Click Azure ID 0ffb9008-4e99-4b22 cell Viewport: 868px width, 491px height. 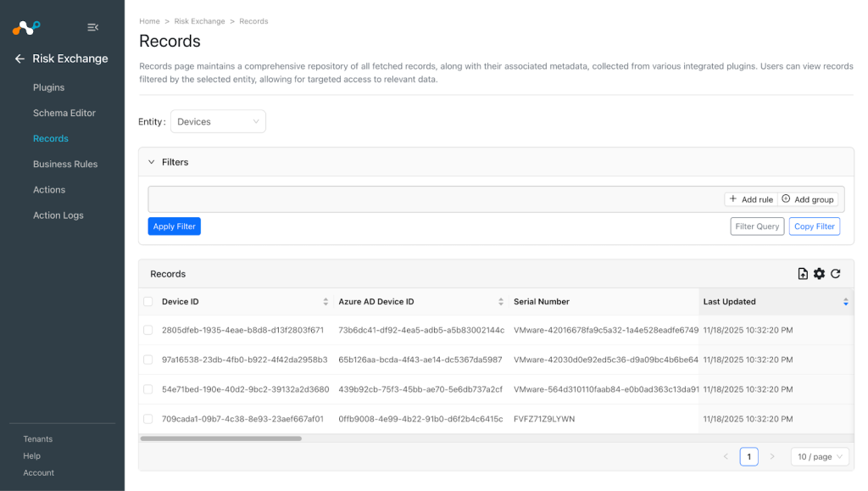(420, 419)
